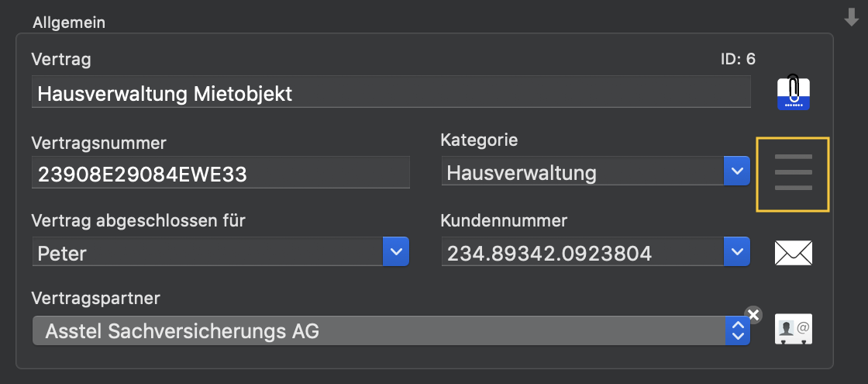Click the Allgemein section heading

(x=69, y=22)
